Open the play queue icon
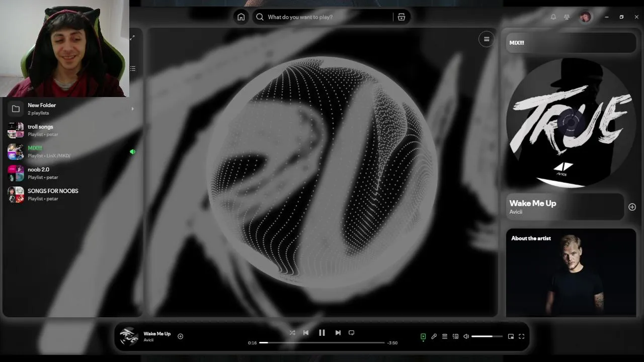Screen dimensions: 644x362 (x=445, y=336)
